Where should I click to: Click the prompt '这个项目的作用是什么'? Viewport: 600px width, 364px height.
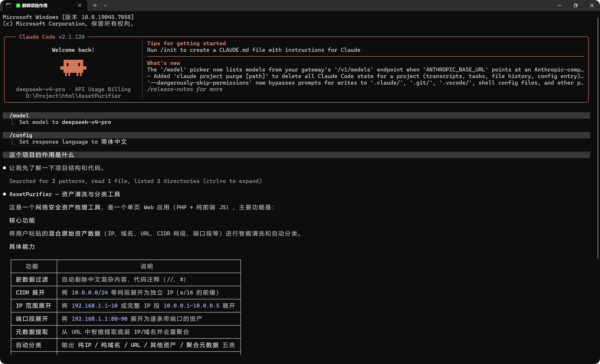coord(296,155)
